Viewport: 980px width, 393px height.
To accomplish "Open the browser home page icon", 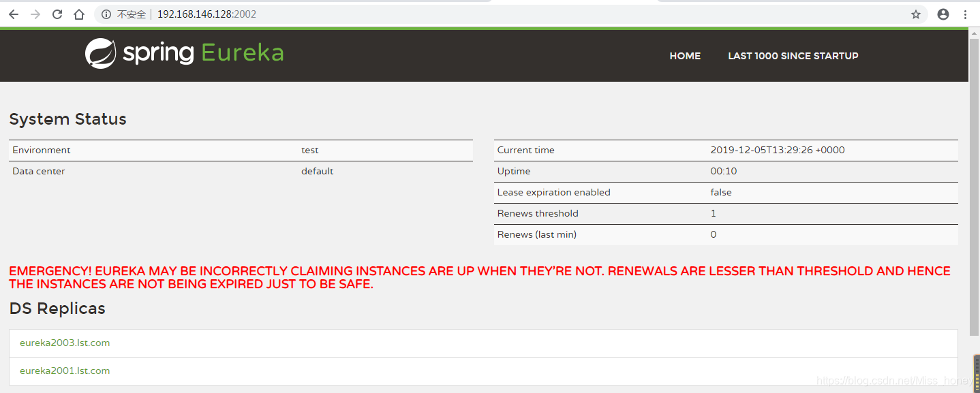I will coord(80,14).
